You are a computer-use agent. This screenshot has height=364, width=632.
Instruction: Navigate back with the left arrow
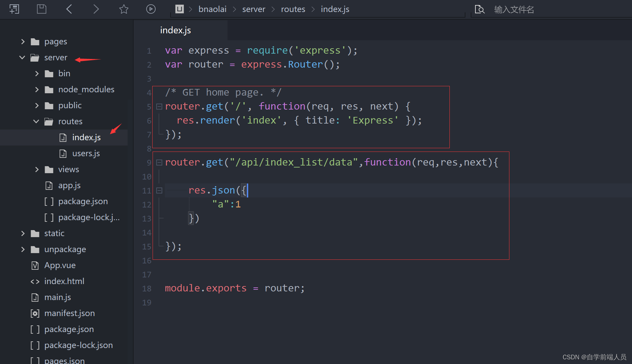pos(69,9)
